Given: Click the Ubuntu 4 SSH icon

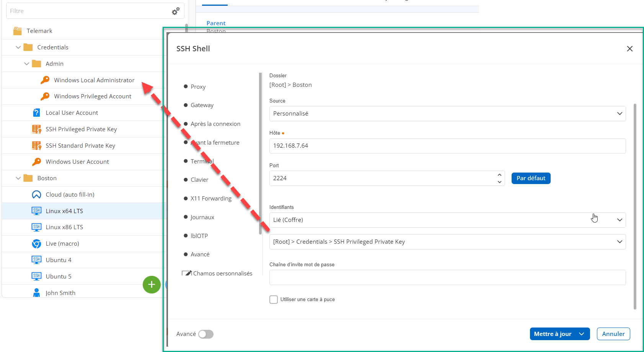Looking at the screenshot, I should tap(36, 260).
